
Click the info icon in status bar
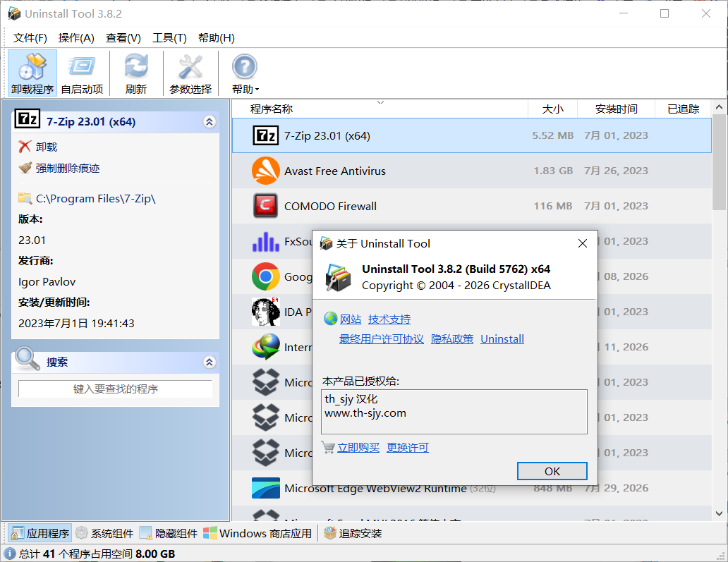[9, 554]
